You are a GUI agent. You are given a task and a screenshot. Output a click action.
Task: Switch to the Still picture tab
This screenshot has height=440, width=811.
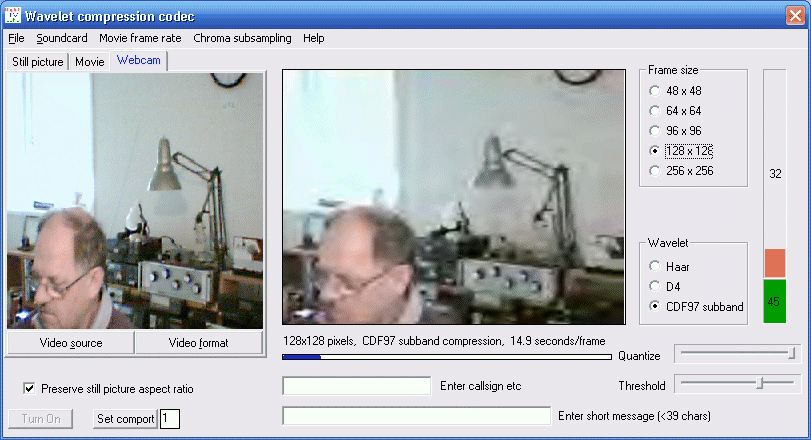pos(37,62)
